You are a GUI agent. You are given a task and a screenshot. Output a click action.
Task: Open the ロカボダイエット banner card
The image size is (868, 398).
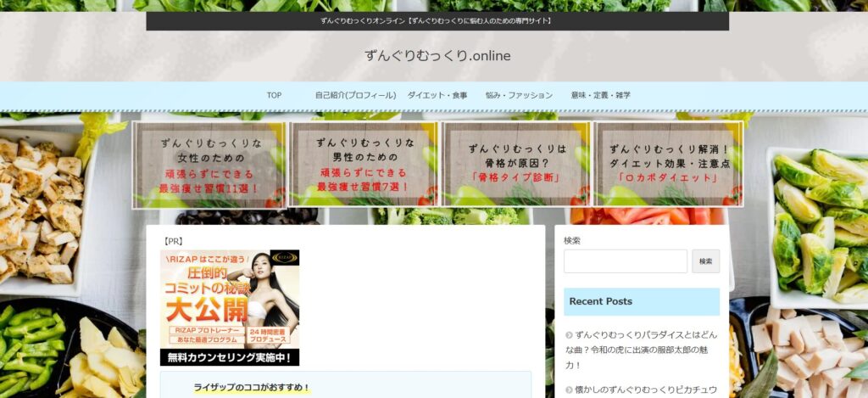(x=669, y=165)
